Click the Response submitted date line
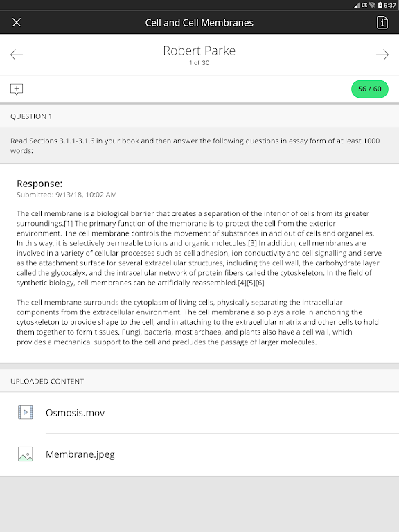The image size is (399, 532). point(66,195)
